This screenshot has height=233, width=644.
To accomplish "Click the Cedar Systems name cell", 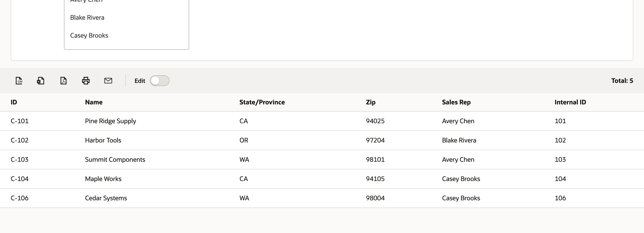I will [x=106, y=198].
